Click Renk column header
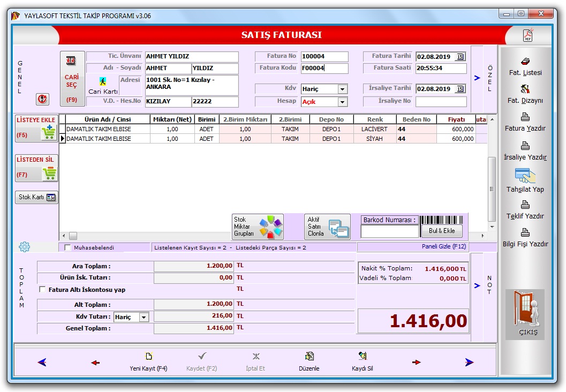 point(375,119)
